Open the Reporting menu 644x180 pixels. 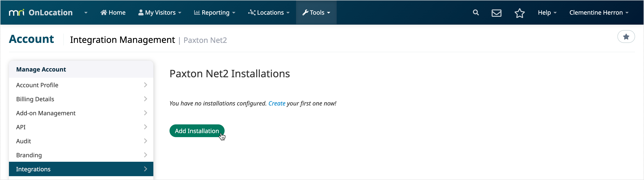215,13
